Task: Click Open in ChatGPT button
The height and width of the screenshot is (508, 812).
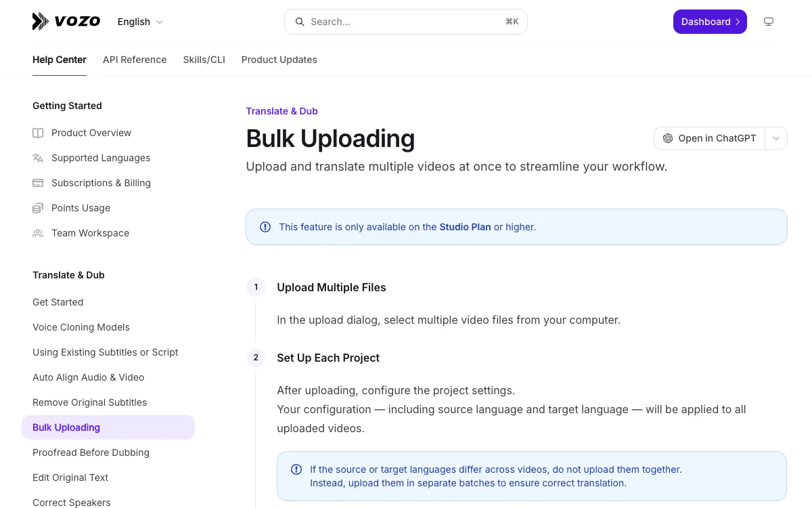Action: click(x=709, y=138)
